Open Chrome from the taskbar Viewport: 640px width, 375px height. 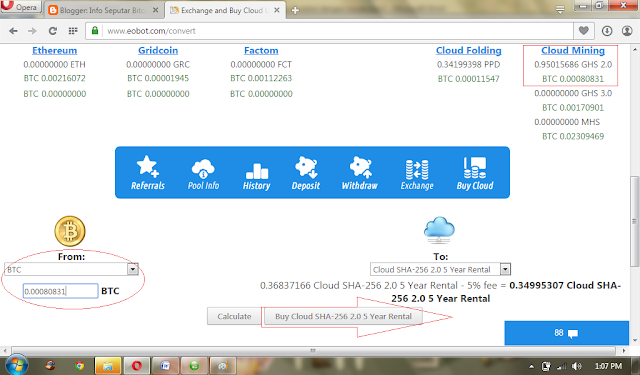click(x=79, y=366)
